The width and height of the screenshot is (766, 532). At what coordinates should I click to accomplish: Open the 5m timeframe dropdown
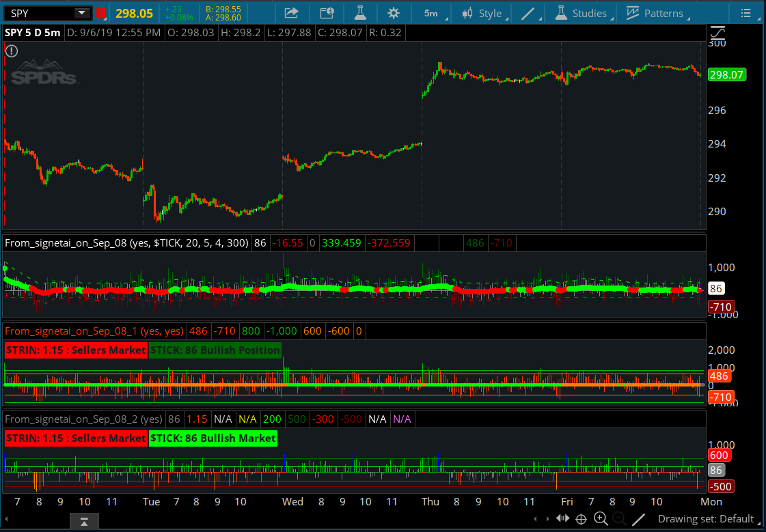(431, 13)
